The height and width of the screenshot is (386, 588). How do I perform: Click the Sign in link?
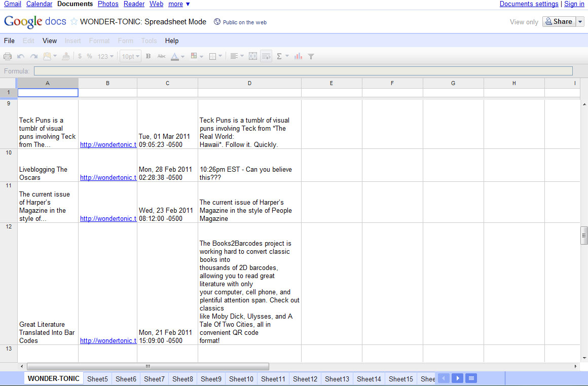[574, 4]
